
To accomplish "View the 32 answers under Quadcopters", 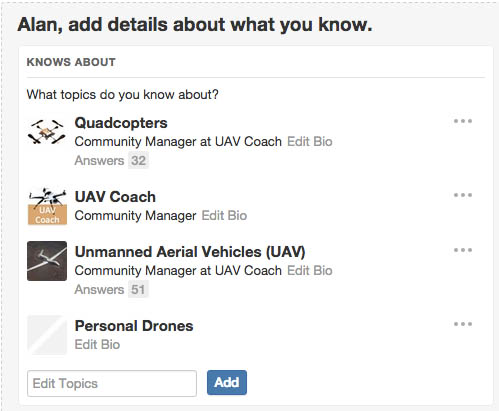I will pyautogui.click(x=111, y=161).
